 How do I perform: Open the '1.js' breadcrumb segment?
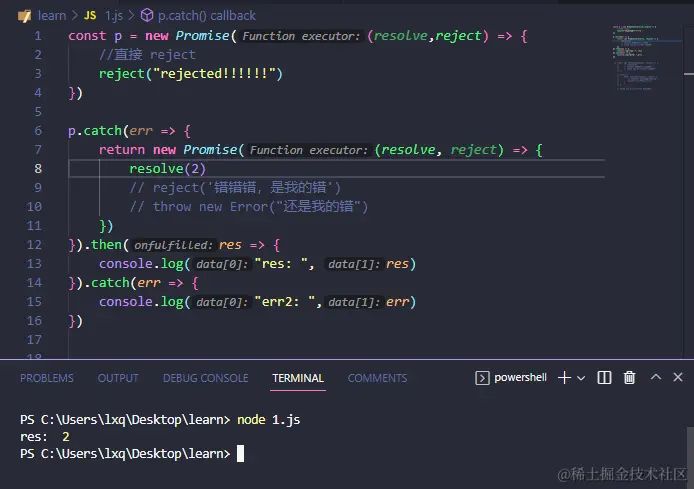pos(114,16)
